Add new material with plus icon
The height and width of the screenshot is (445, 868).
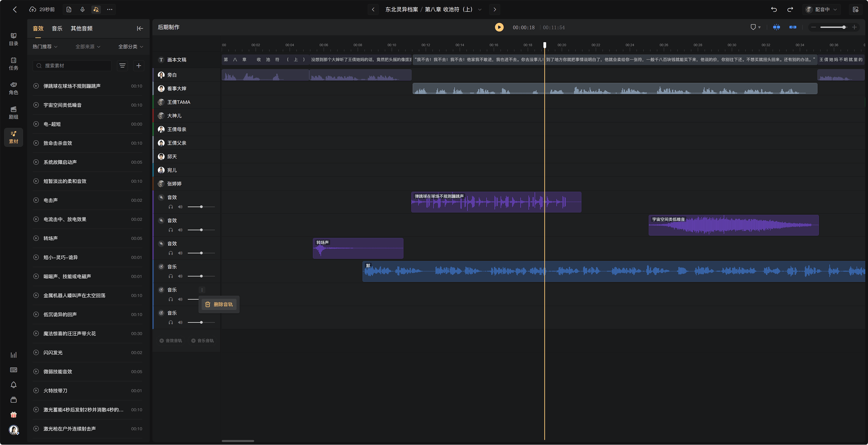(x=139, y=66)
